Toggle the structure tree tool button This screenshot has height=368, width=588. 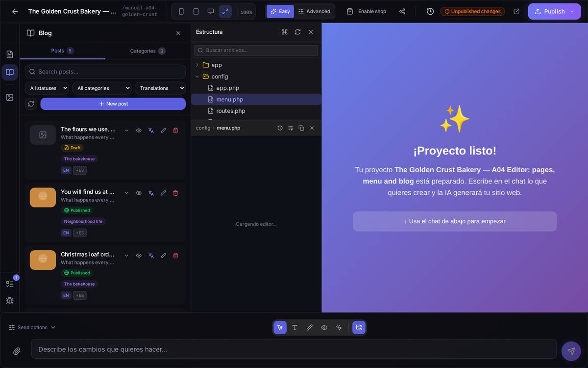359,327
